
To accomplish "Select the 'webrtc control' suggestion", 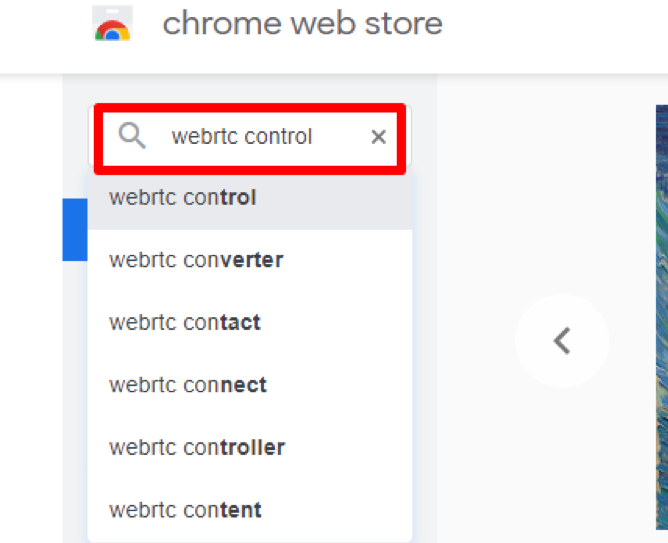I will pos(250,198).
